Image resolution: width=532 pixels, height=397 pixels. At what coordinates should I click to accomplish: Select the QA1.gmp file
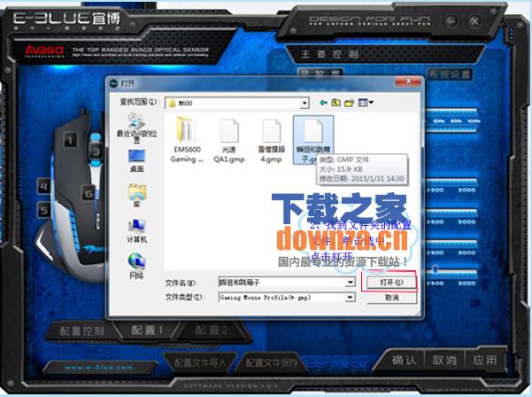click(229, 140)
